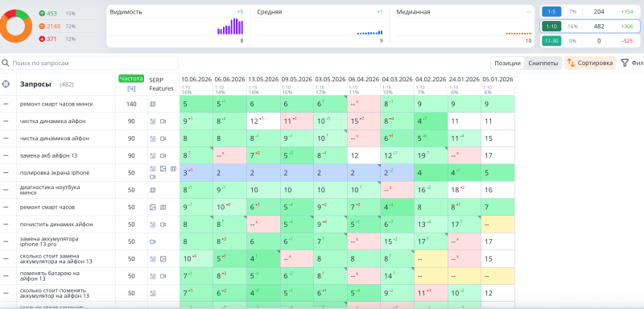
Task: Click the map icon in 'диагностика ноутбука минск' row
Action: tap(153, 190)
